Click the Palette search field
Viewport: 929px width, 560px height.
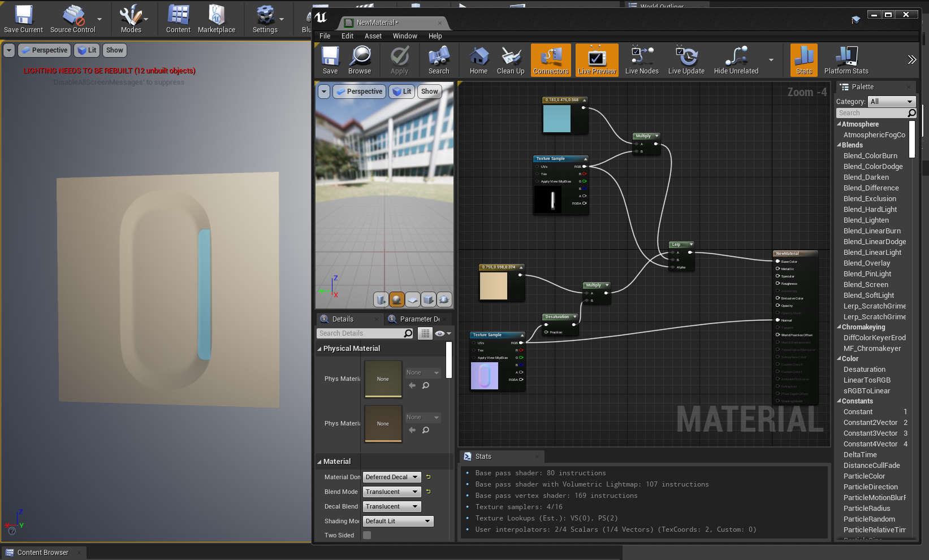point(876,113)
